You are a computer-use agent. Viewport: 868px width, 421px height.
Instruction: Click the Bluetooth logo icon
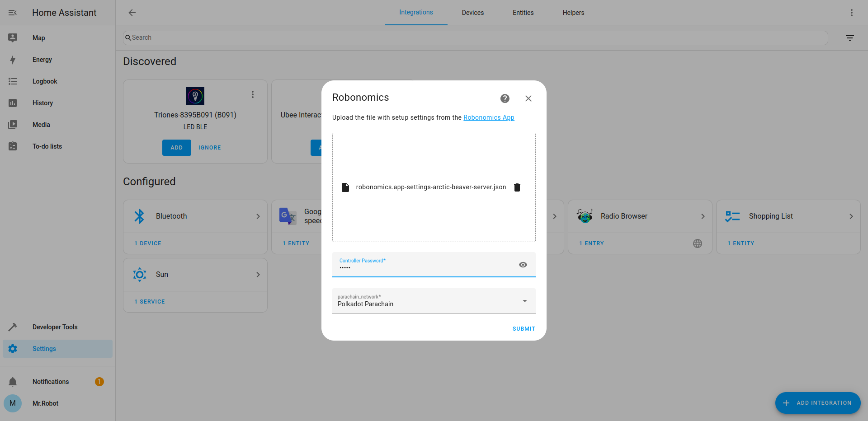click(x=139, y=216)
